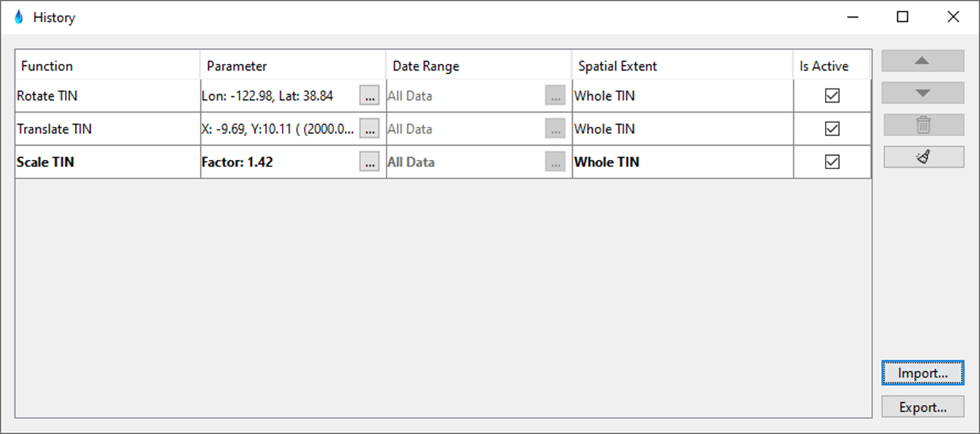Open Translate TIN parameter ellipsis button
This screenshot has width=980, height=434.
coord(369,129)
